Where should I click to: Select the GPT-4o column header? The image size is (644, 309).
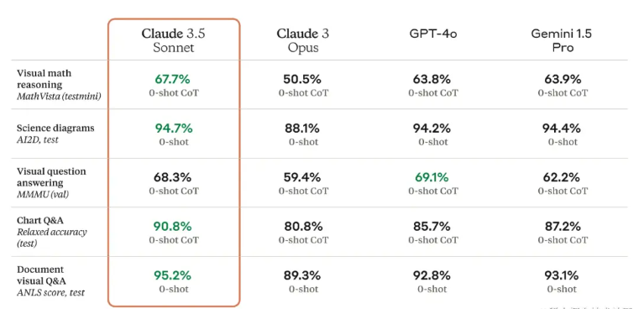pos(433,34)
